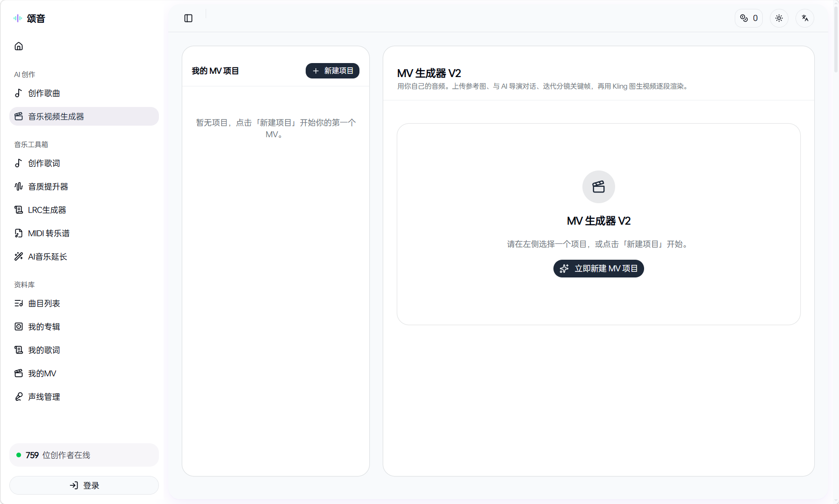The height and width of the screenshot is (504, 839).
Task: Click the 音乐工具箱 section label
Action: tap(31, 144)
